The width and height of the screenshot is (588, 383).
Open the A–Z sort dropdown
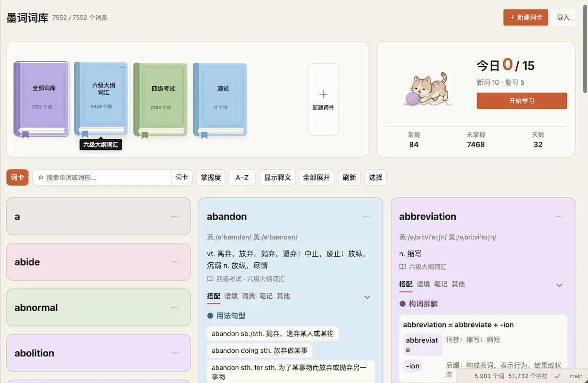pyautogui.click(x=242, y=177)
